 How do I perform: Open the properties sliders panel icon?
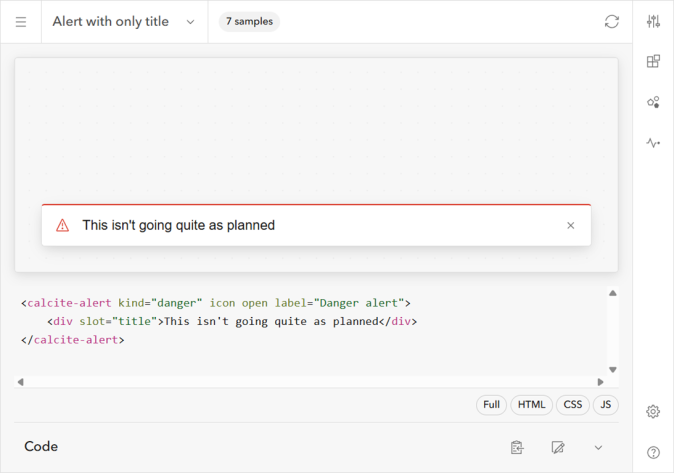(x=653, y=22)
